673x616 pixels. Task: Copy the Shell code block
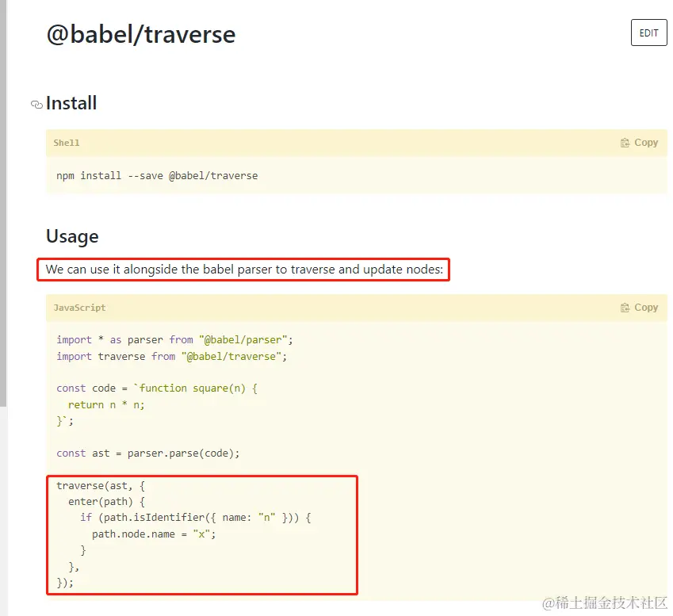coord(639,143)
